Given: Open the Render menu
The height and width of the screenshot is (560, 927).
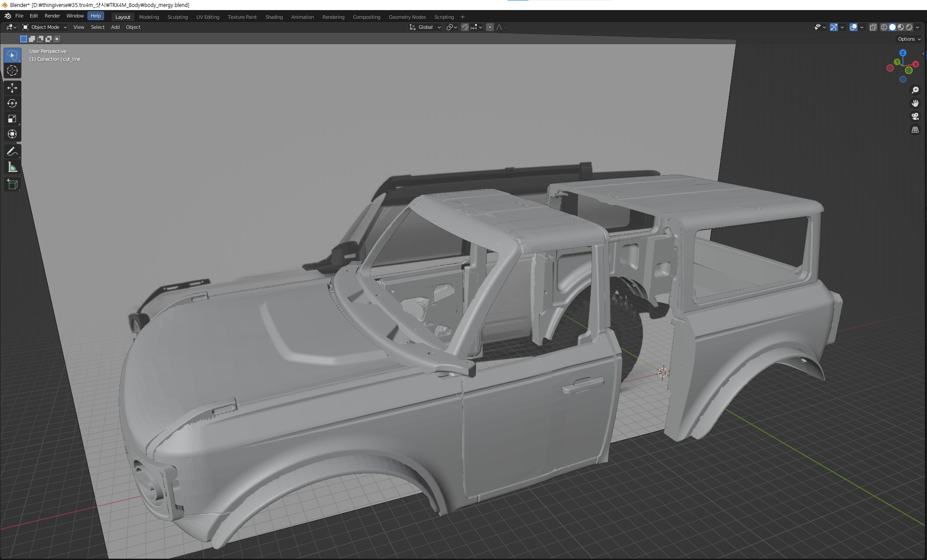Looking at the screenshot, I should click(x=52, y=16).
